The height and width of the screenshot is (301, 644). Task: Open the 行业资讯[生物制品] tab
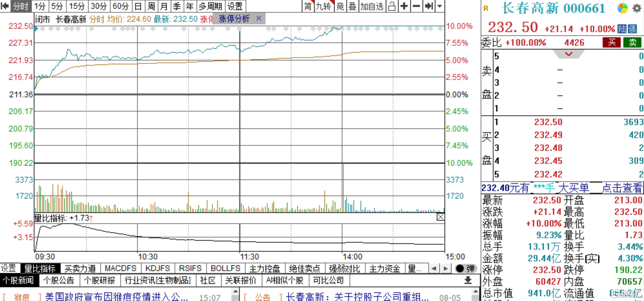coord(158,280)
